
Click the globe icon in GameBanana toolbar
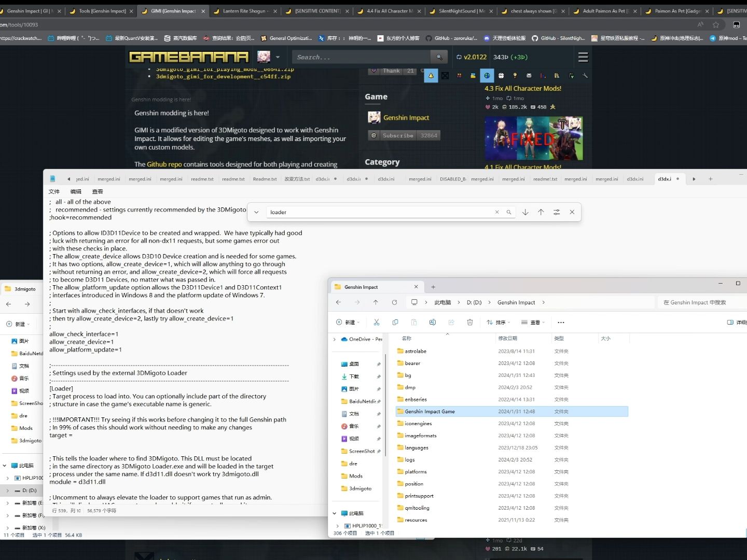pos(487,76)
